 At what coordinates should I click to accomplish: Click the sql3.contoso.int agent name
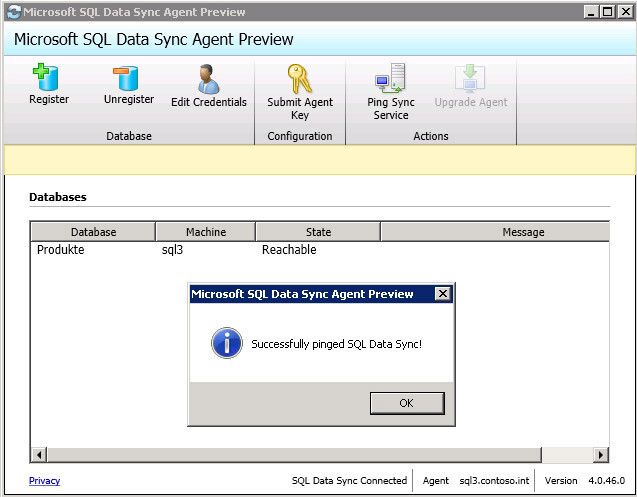[494, 481]
